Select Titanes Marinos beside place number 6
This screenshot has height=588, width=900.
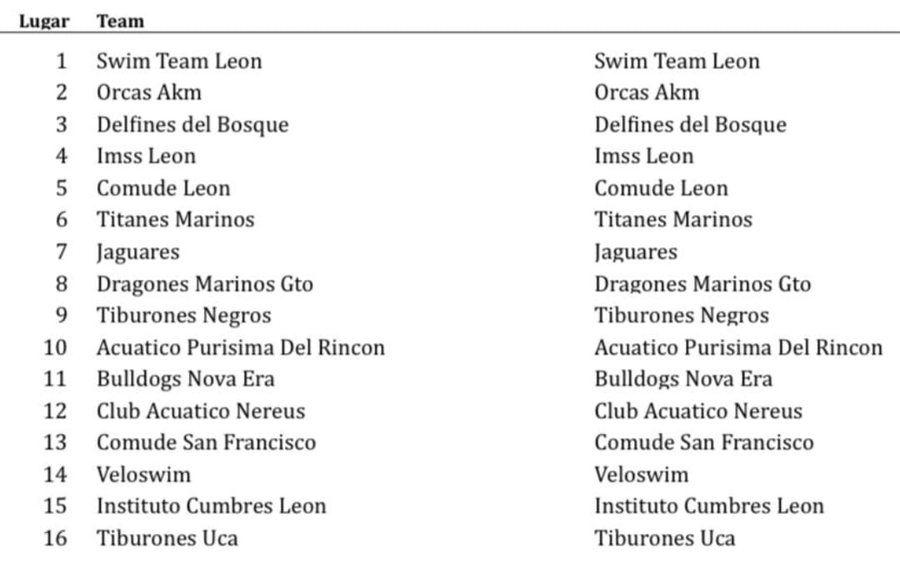coord(175,220)
